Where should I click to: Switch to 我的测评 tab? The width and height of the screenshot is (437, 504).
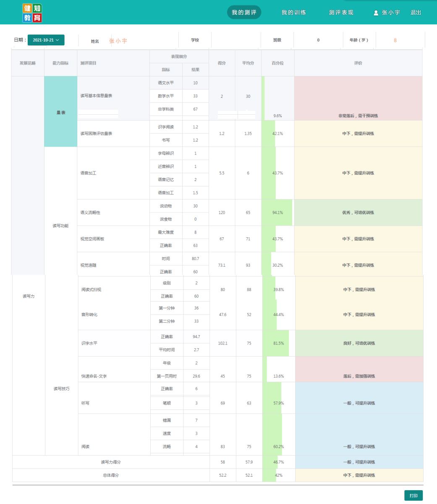pyautogui.click(x=244, y=13)
